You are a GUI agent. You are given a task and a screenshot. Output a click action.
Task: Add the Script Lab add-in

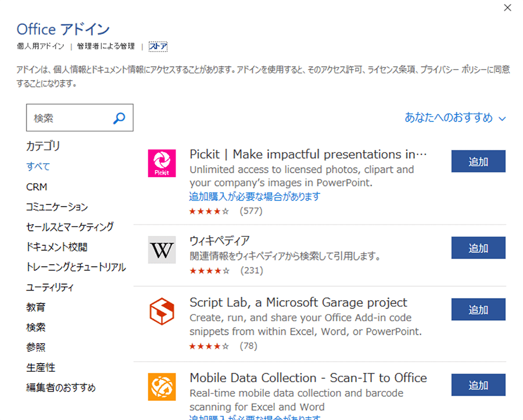tap(478, 310)
